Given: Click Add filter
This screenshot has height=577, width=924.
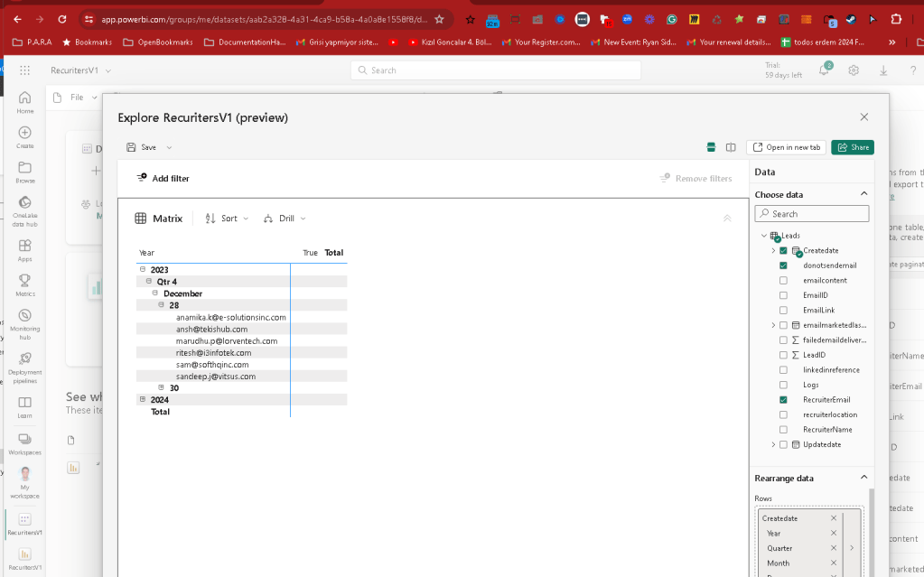Looking at the screenshot, I should 163,178.
